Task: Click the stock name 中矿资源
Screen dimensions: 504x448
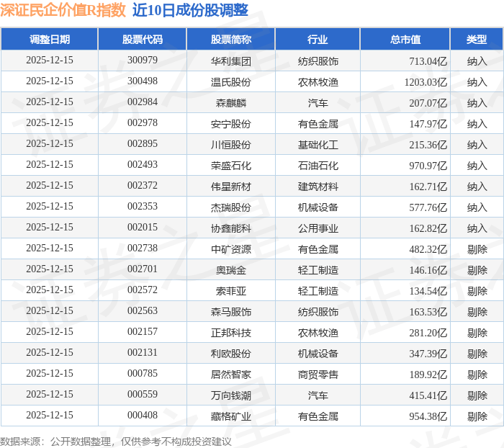Action: click(x=231, y=248)
